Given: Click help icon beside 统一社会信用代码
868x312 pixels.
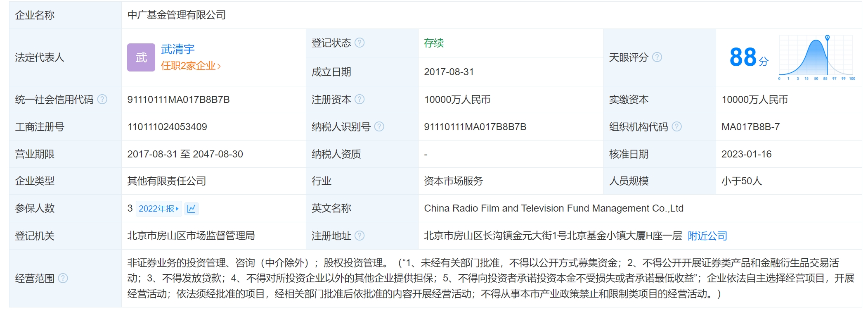Looking at the screenshot, I should (102, 99).
